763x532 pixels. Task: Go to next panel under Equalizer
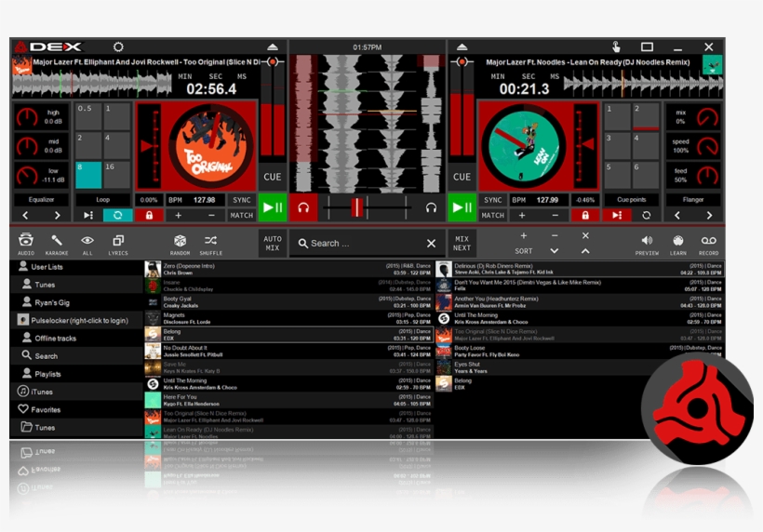pos(57,215)
